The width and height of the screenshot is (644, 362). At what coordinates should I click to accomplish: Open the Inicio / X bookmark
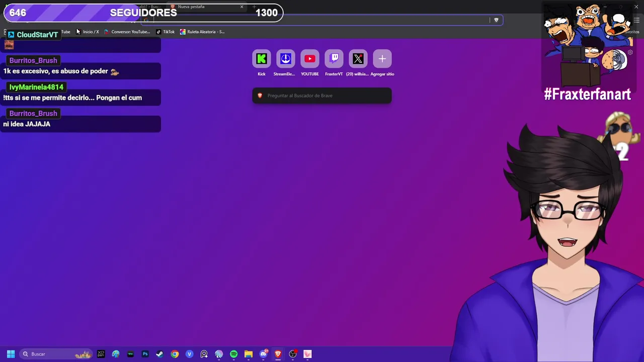coord(88,32)
